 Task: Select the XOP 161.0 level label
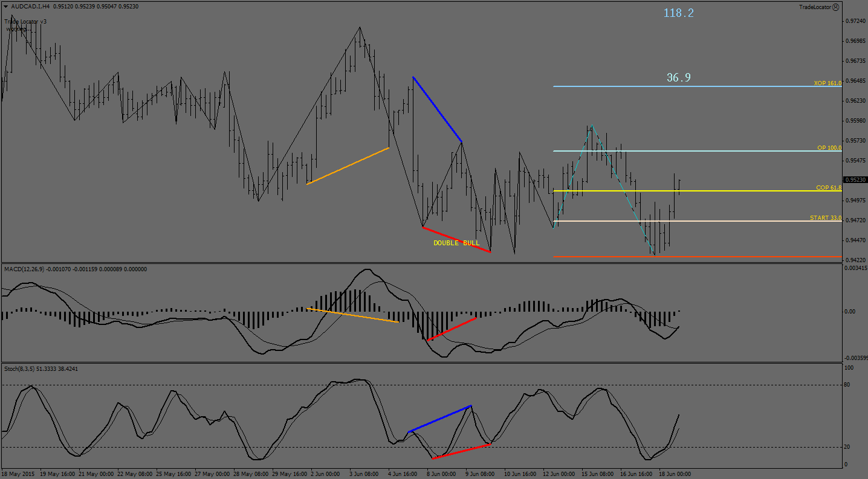pos(827,83)
